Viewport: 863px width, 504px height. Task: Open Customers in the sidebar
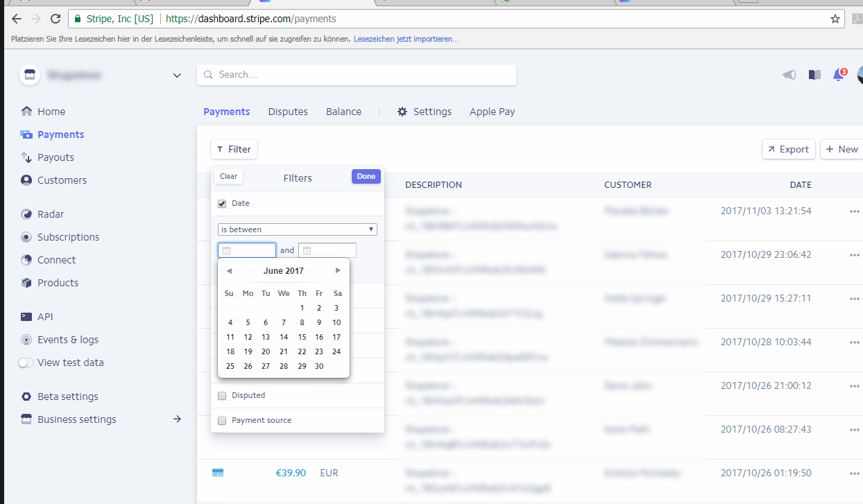click(x=62, y=180)
